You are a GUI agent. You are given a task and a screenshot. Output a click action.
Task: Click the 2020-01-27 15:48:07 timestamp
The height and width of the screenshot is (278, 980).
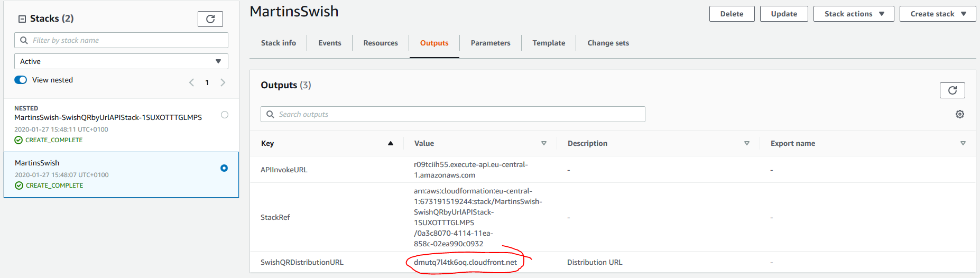pyautogui.click(x=62, y=175)
